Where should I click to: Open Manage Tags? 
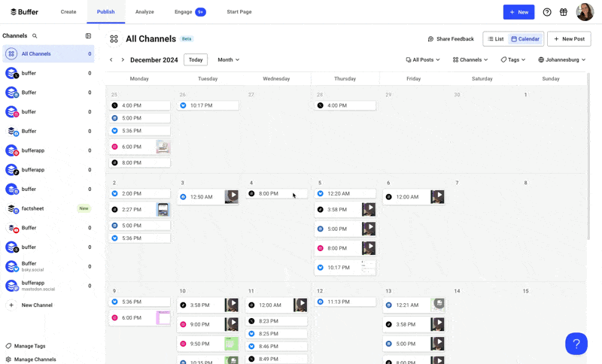pyautogui.click(x=26, y=346)
